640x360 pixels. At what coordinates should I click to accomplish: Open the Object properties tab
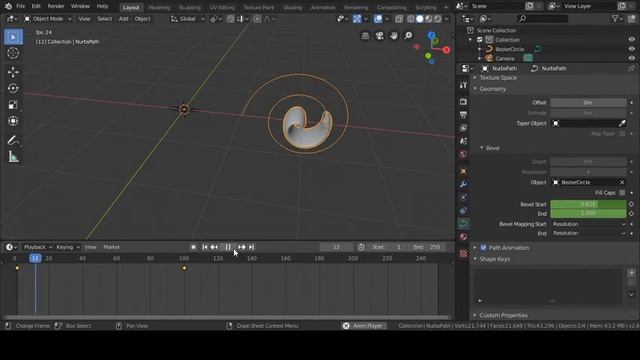pyautogui.click(x=463, y=171)
